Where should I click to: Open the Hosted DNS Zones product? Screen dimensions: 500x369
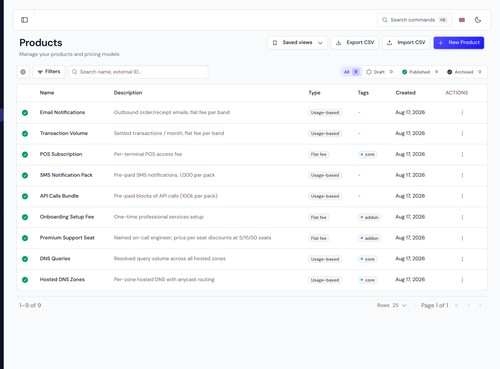[x=62, y=280]
